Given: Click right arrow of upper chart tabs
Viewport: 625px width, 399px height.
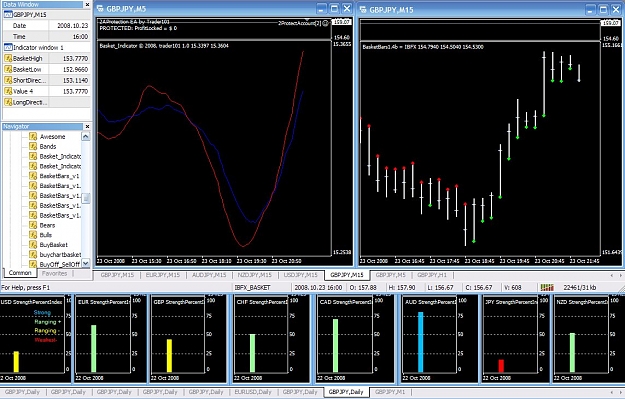Looking at the screenshot, I should (x=621, y=275).
